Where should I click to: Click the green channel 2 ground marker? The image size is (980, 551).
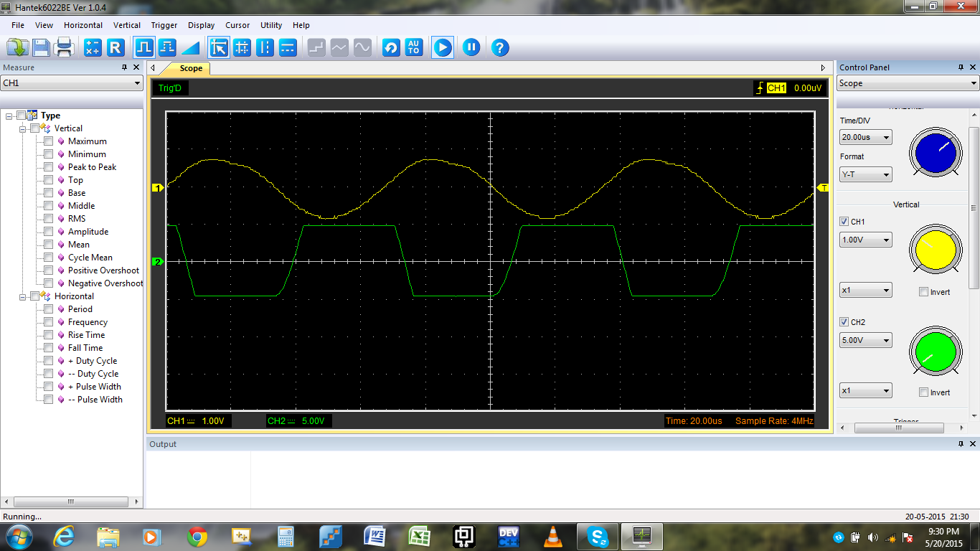158,262
